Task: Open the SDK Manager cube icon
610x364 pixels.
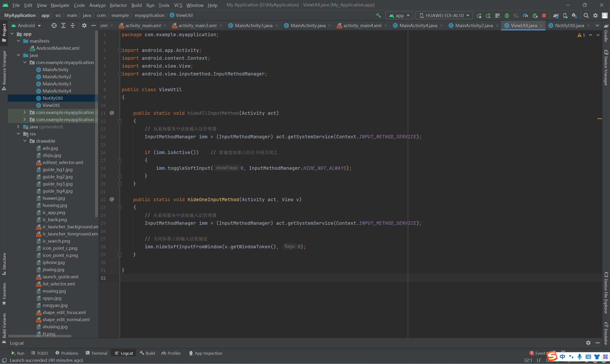Action: (x=574, y=15)
